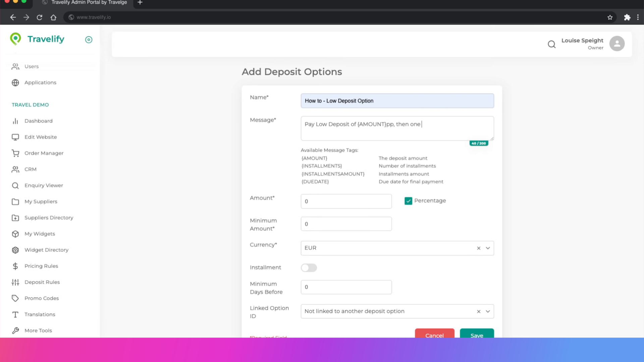Screen dimensions: 644x362
Task: Expand the Linked Option ID dropdown arrow
Action: [488, 311]
